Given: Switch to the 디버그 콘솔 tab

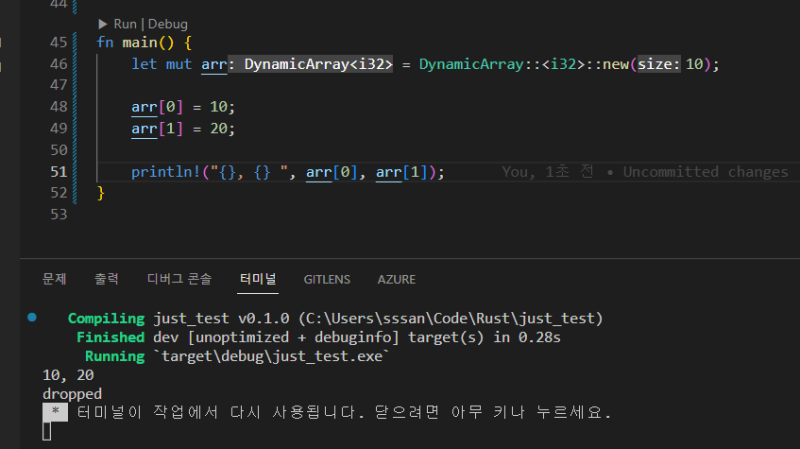Looking at the screenshot, I should tap(179, 279).
